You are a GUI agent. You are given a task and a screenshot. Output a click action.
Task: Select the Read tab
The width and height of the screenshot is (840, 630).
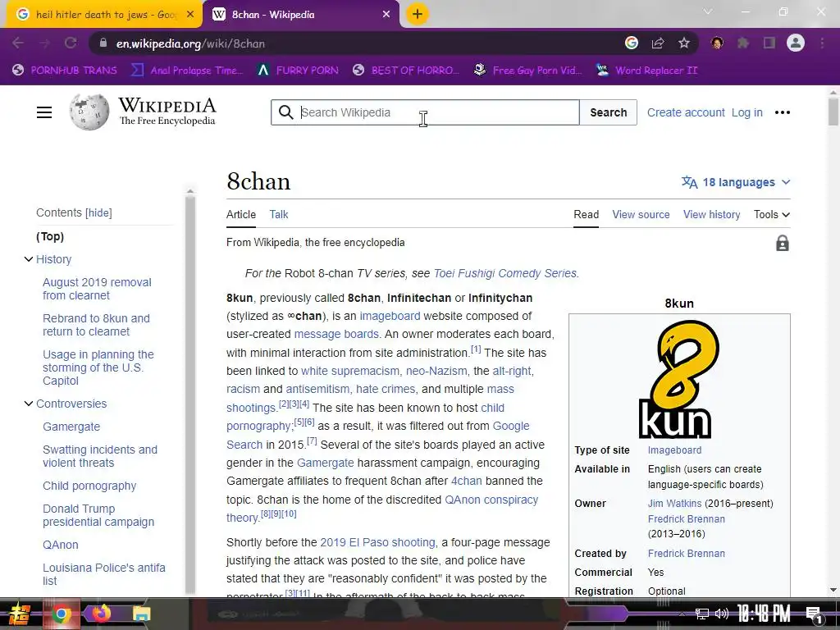pyautogui.click(x=586, y=214)
